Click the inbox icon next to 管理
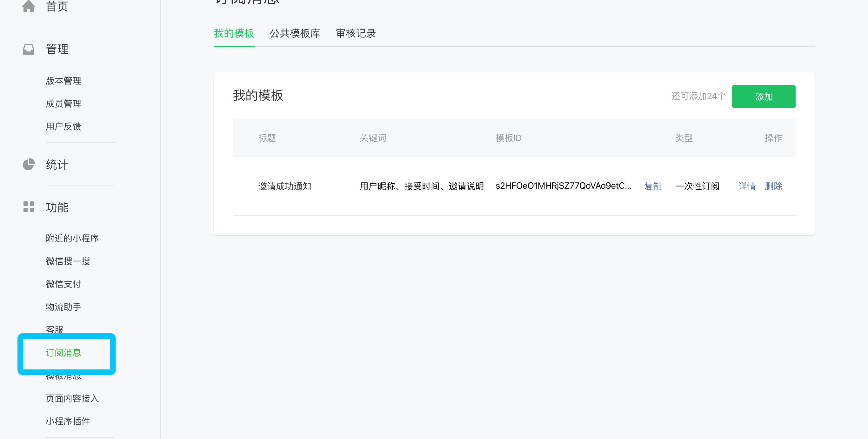 coord(28,49)
